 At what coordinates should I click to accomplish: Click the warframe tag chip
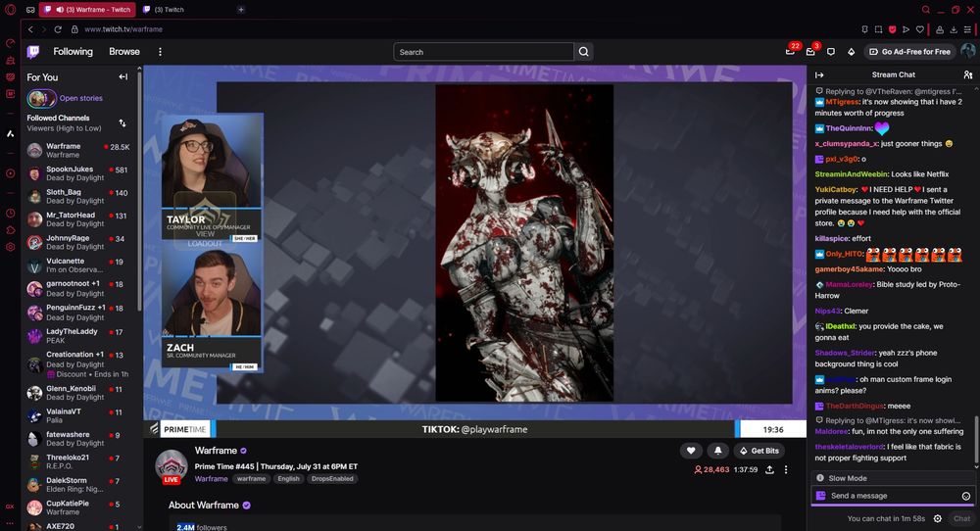click(x=251, y=478)
